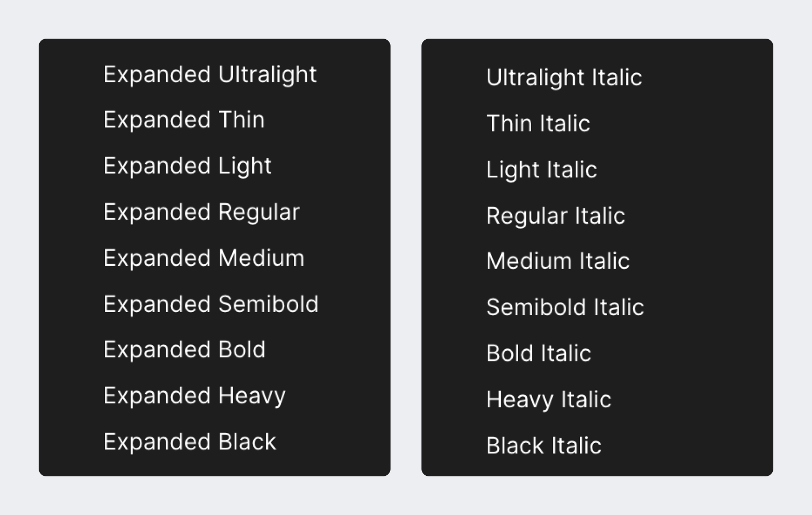Apply the Light Italic style
Screen dimensions: 812x515
(x=541, y=170)
